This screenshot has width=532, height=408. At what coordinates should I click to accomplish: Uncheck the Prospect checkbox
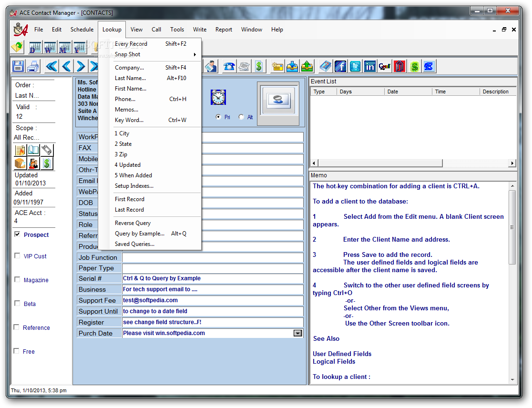(17, 235)
